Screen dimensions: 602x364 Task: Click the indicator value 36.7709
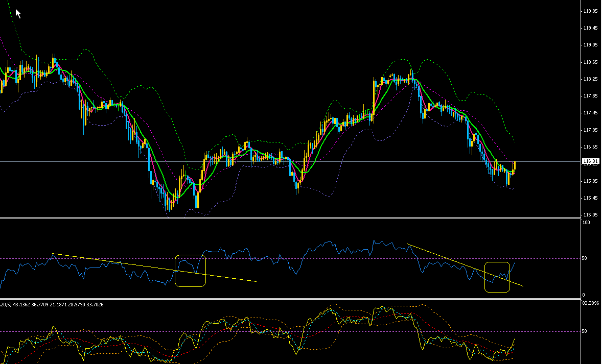[40, 305]
